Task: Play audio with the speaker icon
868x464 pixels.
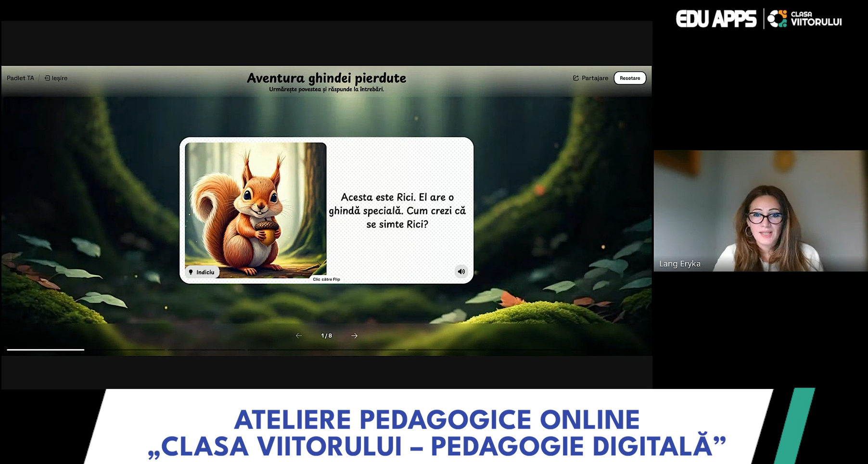Action: coord(461,272)
